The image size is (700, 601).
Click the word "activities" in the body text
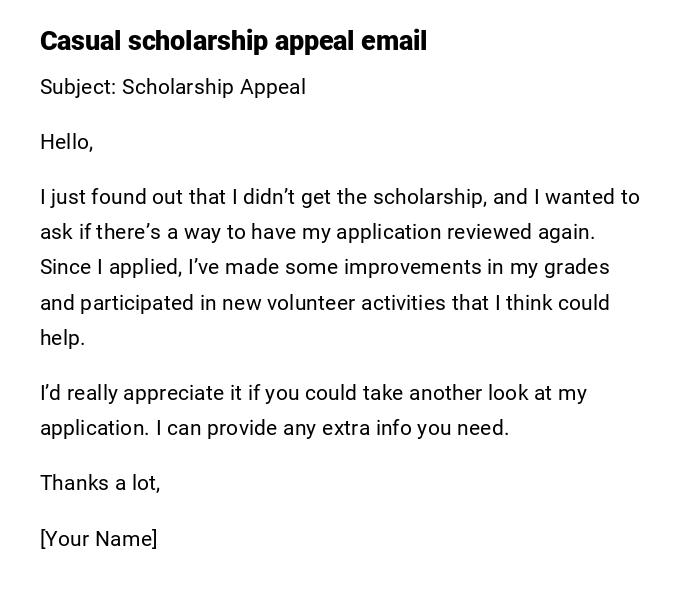[403, 303]
